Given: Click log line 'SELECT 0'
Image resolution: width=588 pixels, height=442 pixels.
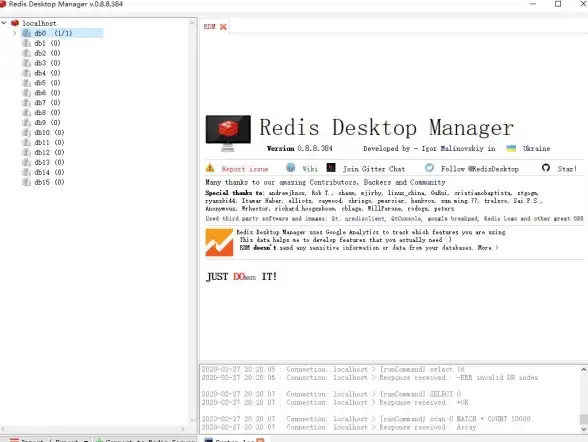Looking at the screenshot, I should tap(332, 394).
